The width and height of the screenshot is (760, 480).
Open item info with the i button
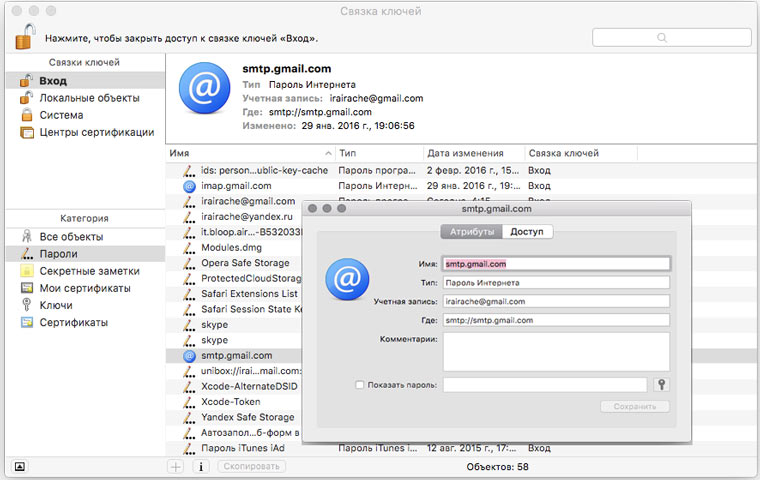point(200,466)
